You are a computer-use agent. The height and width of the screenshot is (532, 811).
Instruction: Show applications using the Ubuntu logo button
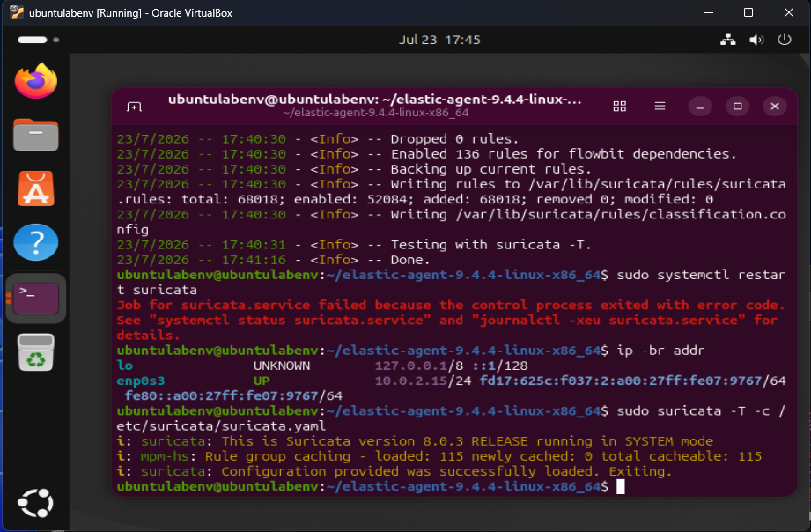pyautogui.click(x=35, y=503)
